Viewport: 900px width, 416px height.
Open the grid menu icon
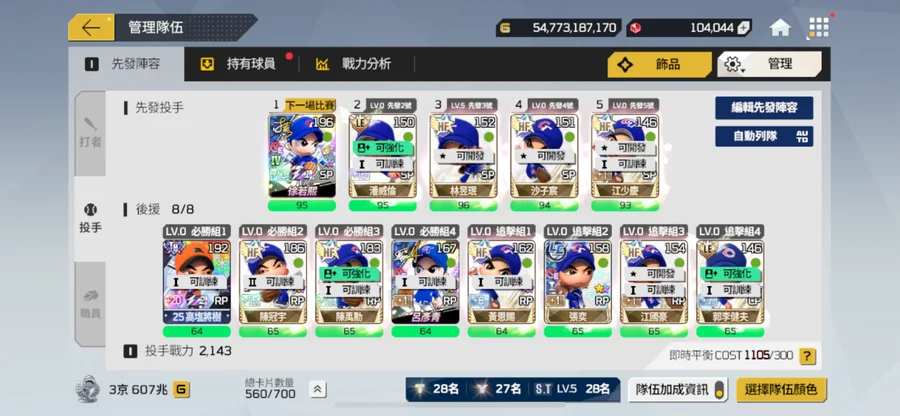pos(818,28)
